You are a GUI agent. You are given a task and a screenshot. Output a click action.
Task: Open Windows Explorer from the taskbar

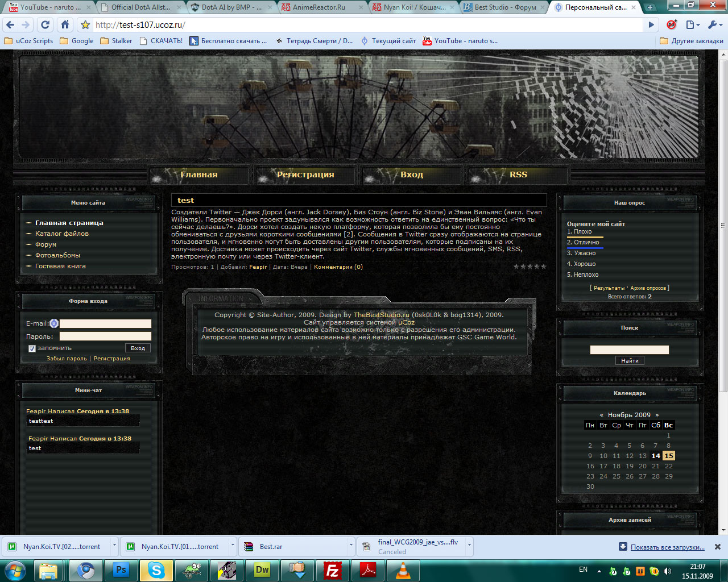[x=49, y=570]
